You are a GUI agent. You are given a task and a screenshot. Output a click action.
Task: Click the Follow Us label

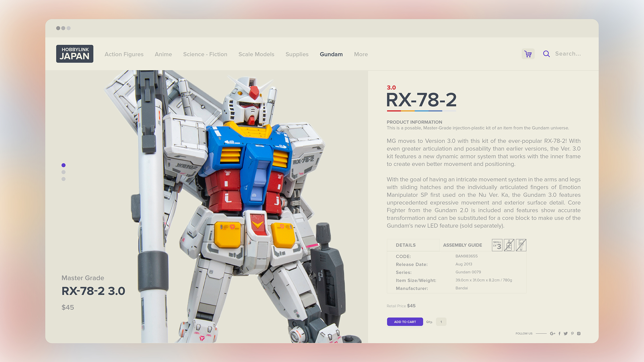point(524,333)
